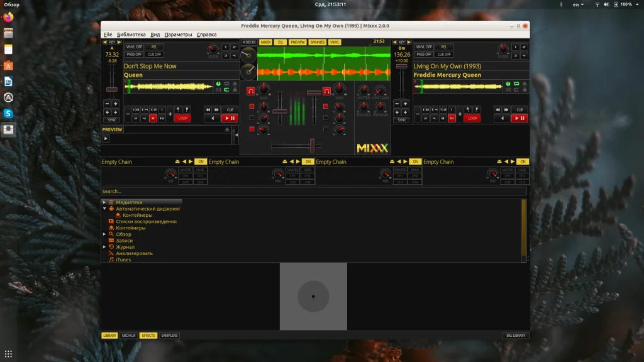Toggle VINYL OFF on the left deck
This screenshot has height=362, width=644.
(x=134, y=47)
